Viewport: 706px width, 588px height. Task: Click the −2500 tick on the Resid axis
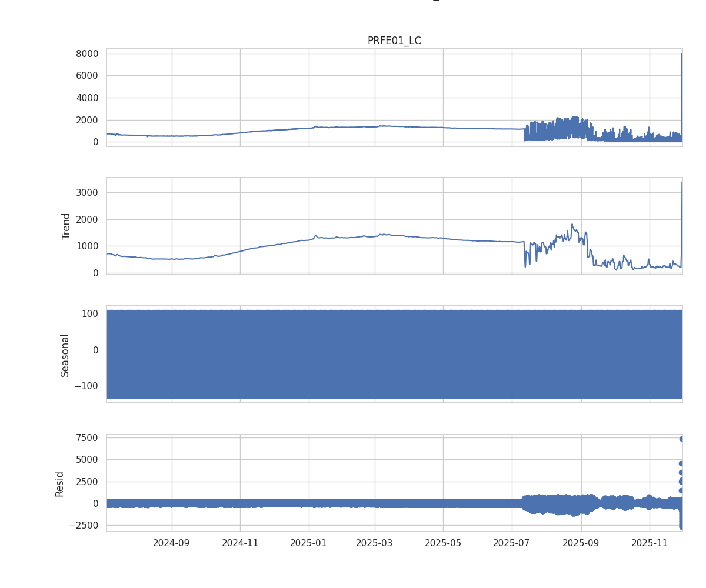[x=82, y=526]
